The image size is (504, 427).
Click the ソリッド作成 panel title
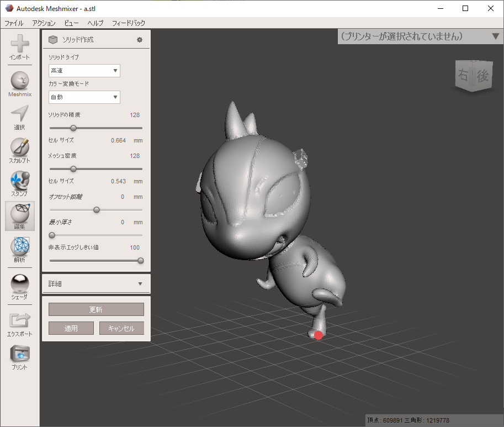[x=78, y=40]
